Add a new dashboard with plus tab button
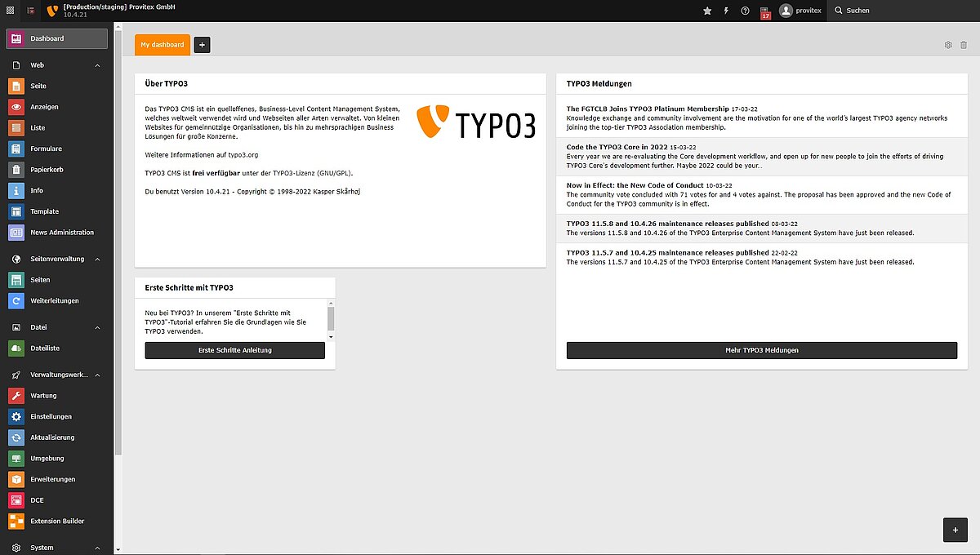980x555 pixels. tap(202, 45)
